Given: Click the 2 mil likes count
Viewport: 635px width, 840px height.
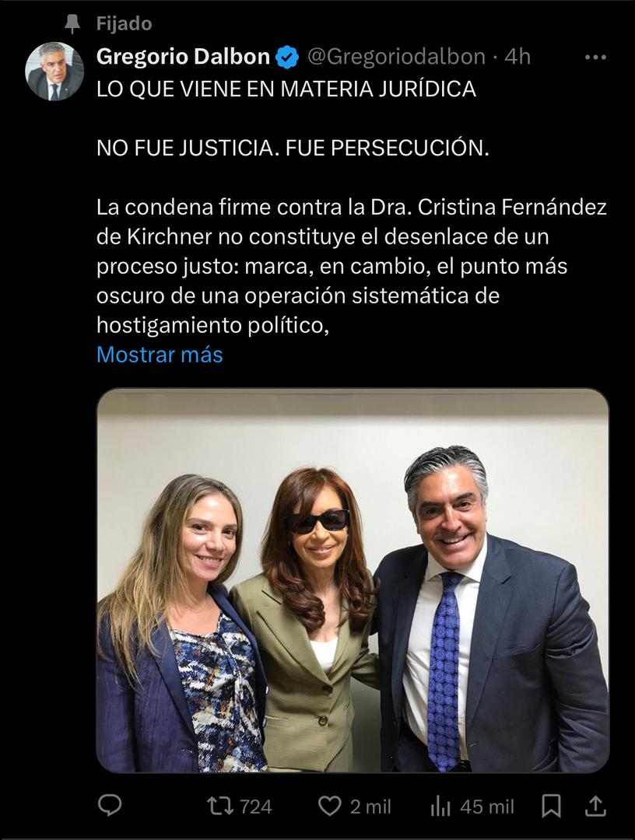Looking at the screenshot, I should 371,807.
